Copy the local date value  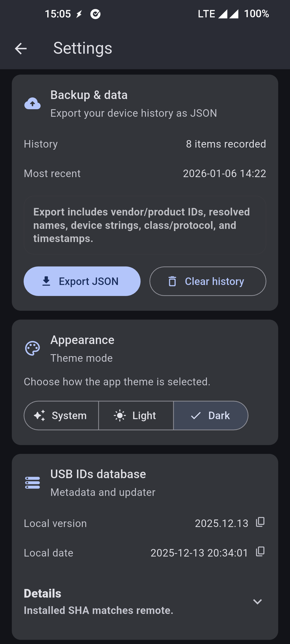pos(260,552)
